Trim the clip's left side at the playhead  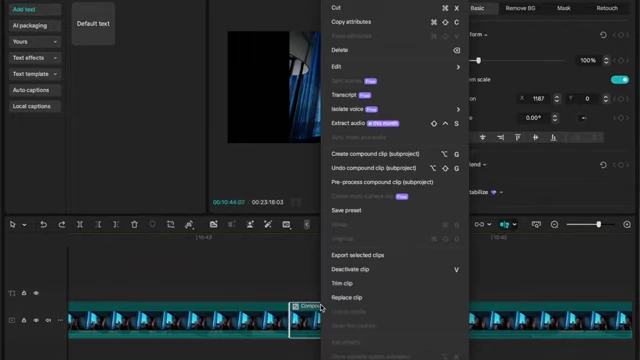pyautogui.click(x=98, y=224)
